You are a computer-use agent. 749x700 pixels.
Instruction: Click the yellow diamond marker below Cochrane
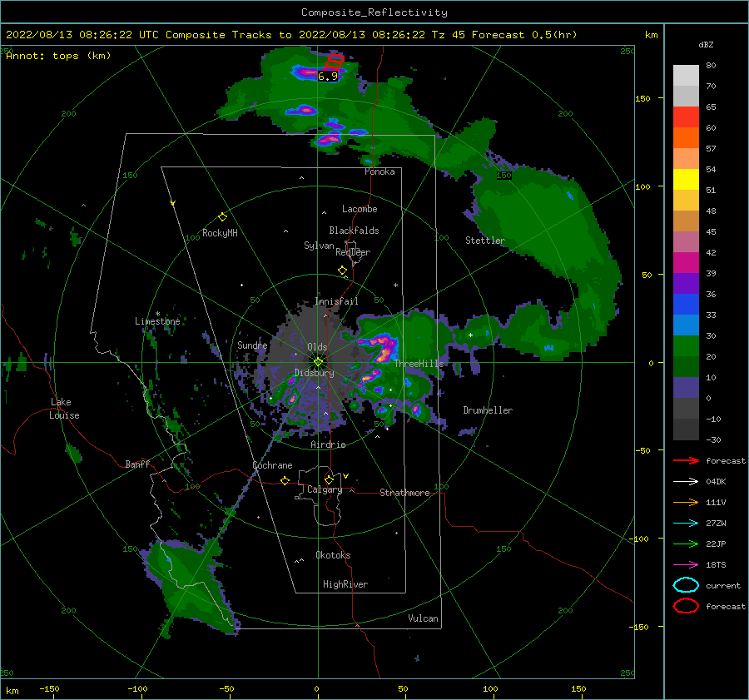(285, 480)
